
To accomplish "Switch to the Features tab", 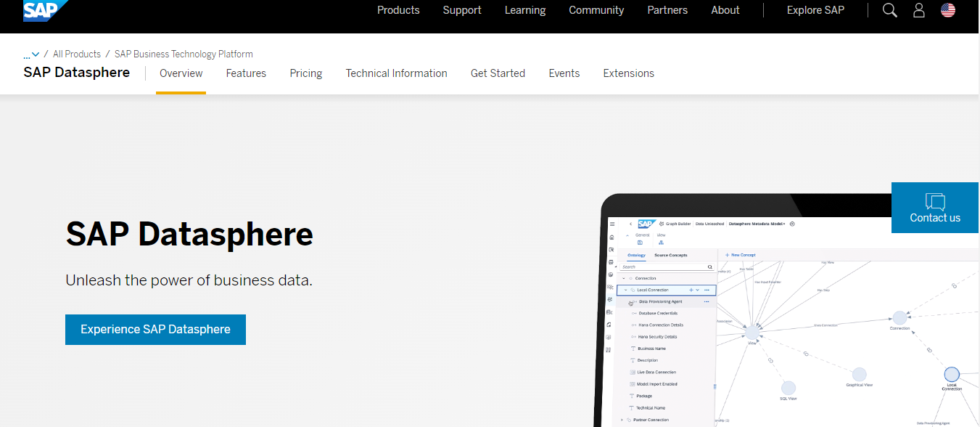I will point(246,73).
